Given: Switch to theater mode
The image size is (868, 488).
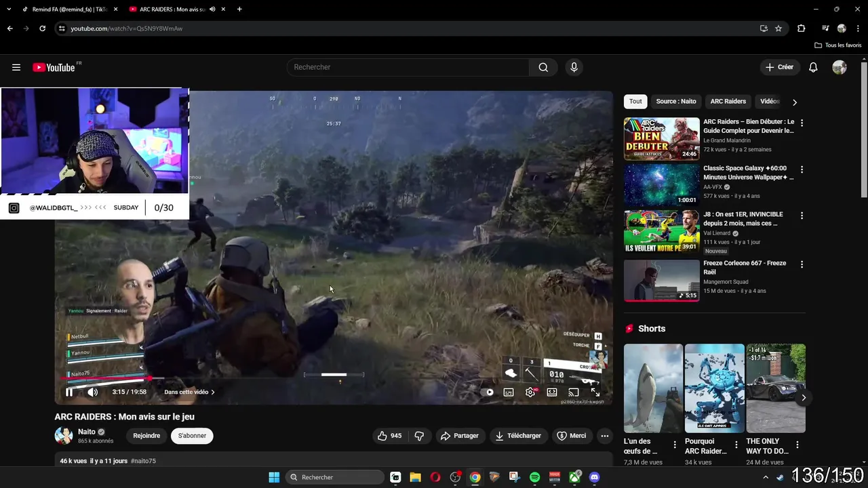Looking at the screenshot, I should [552, 392].
